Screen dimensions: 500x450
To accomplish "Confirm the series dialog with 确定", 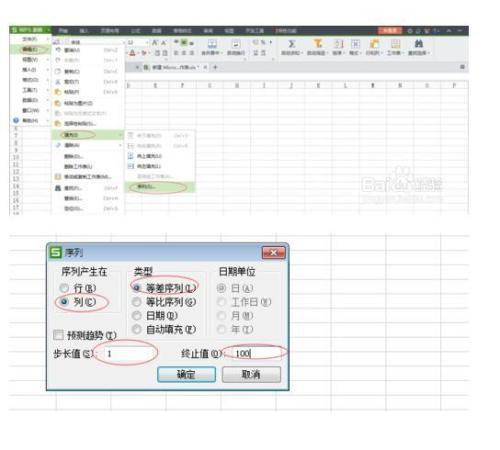I will coord(186,374).
